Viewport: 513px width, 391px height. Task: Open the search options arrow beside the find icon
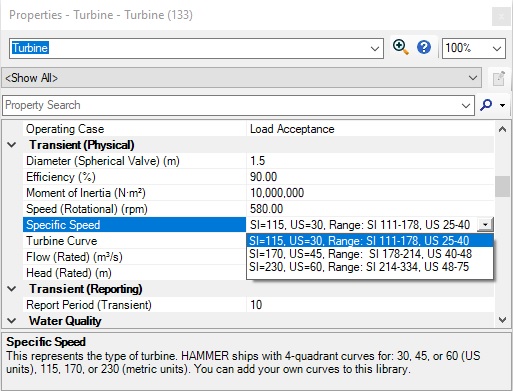coord(502,105)
